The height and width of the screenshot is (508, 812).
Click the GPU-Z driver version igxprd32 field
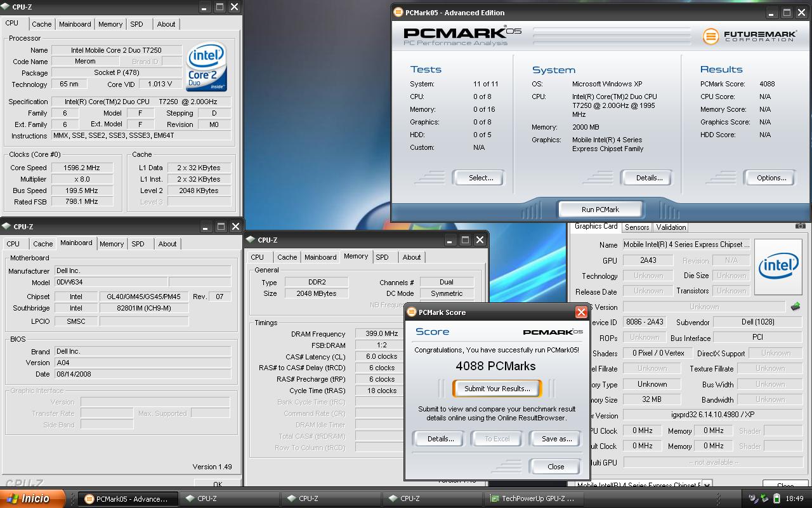coord(712,415)
